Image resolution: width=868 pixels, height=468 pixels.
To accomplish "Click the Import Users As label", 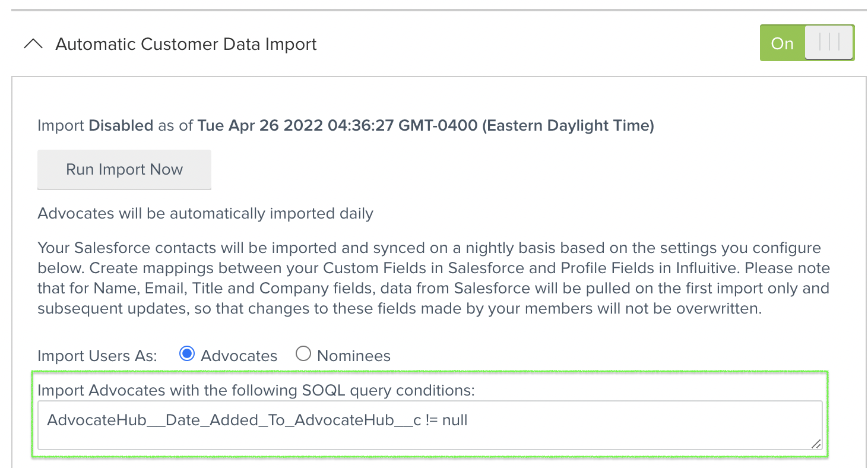I will [x=97, y=356].
